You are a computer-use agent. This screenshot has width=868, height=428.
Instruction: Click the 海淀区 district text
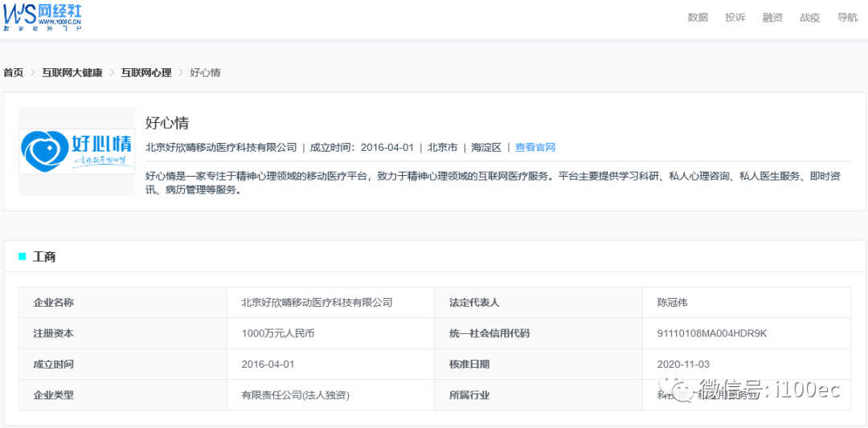click(486, 148)
